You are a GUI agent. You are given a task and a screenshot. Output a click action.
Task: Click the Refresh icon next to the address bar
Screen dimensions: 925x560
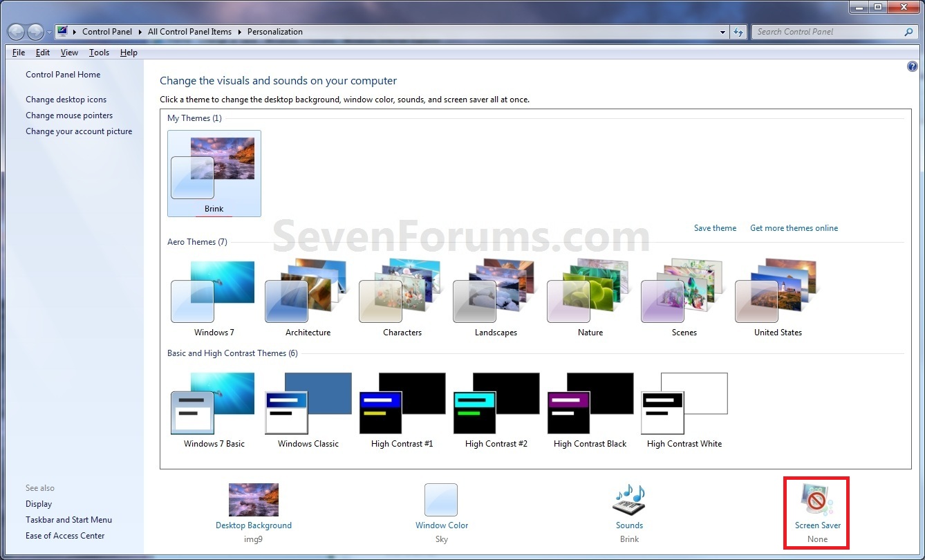click(738, 31)
